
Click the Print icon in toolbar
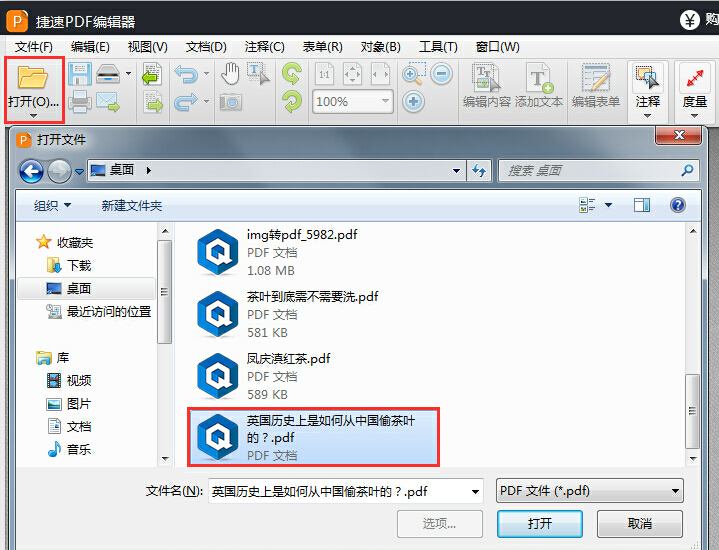(x=79, y=102)
